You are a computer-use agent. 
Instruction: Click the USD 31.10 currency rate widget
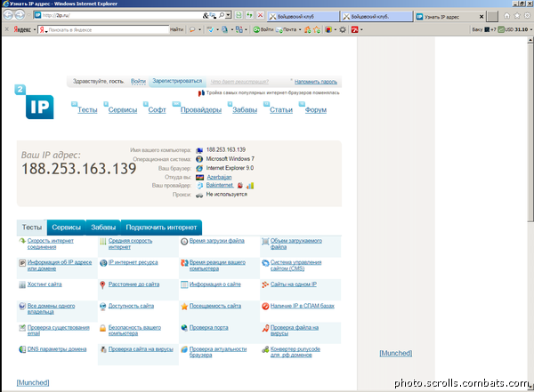(513, 29)
